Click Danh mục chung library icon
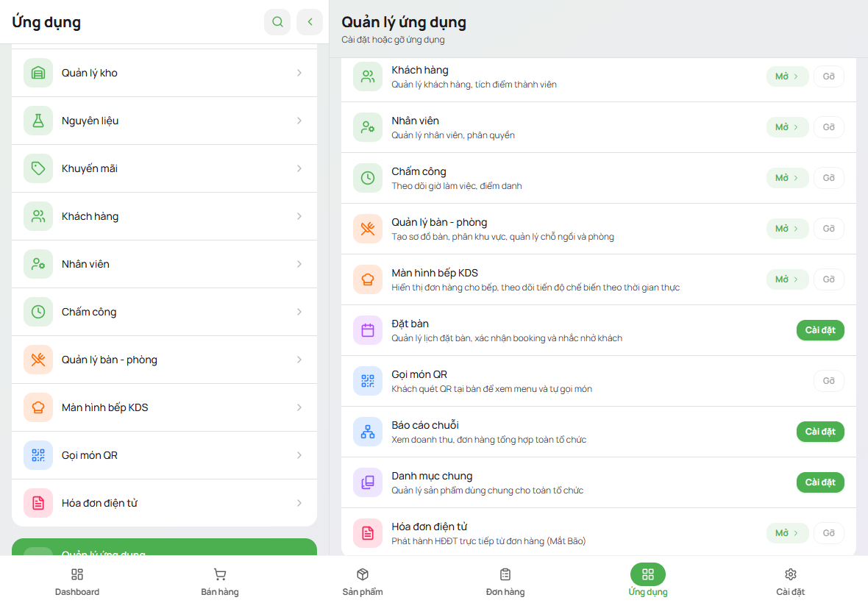 (368, 482)
